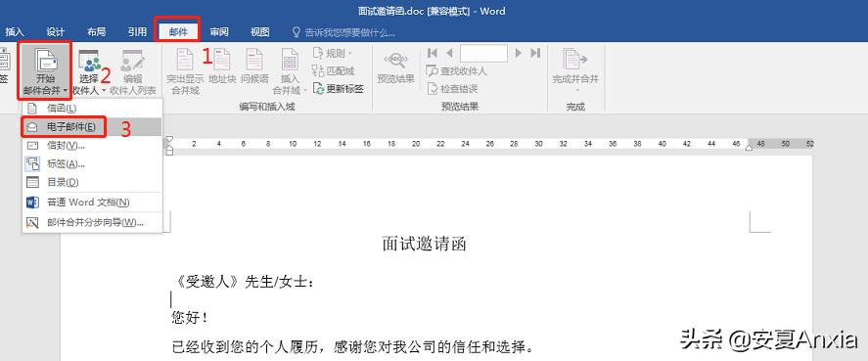The height and width of the screenshot is (361, 868).
Task: Switch to the 审阅 ribbon tab
Action: [x=218, y=32]
